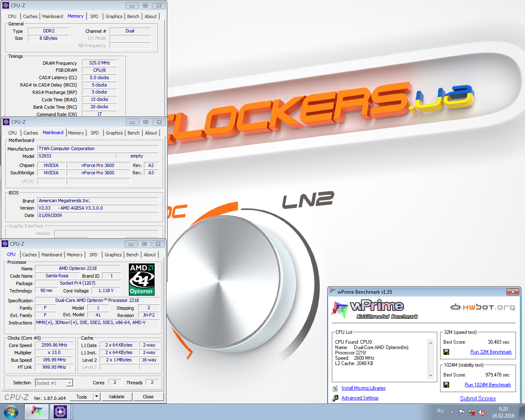This screenshot has height=420, width=525.
Task: Open the Install Missing Libraries link
Action: pos(363,388)
